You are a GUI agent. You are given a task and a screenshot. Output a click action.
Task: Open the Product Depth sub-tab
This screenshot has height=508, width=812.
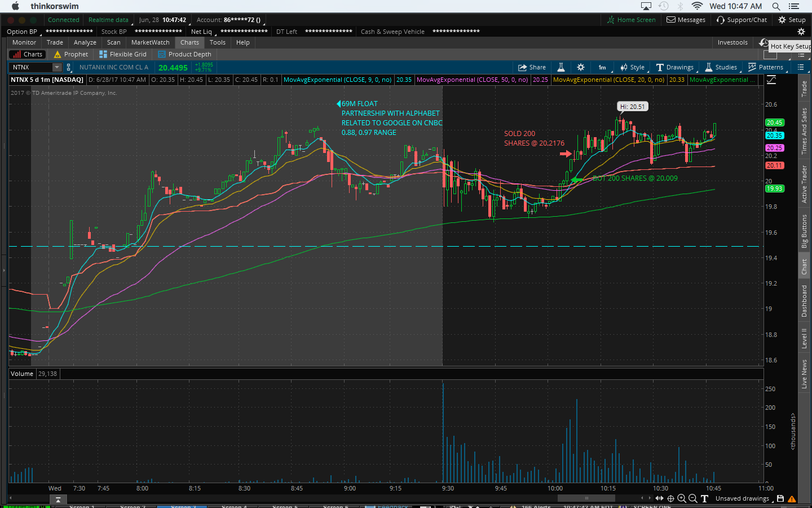pyautogui.click(x=185, y=54)
